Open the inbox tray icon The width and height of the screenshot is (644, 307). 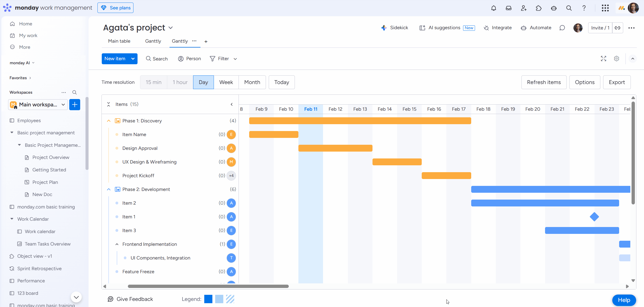[509, 8]
